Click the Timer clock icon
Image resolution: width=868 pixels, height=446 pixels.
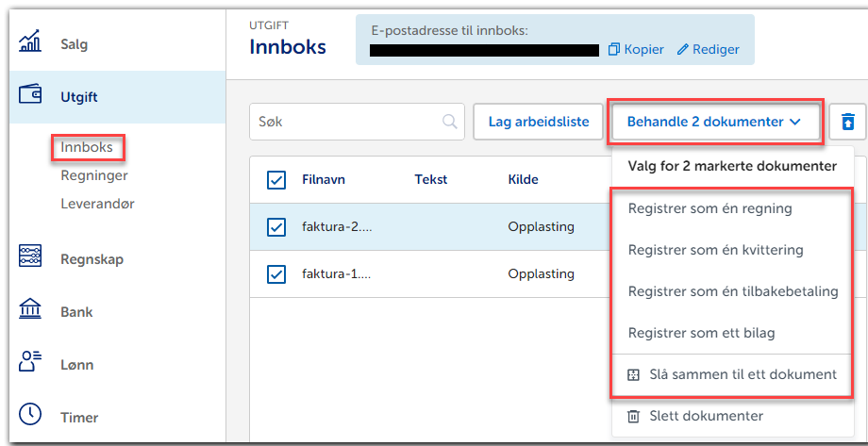[x=30, y=416]
